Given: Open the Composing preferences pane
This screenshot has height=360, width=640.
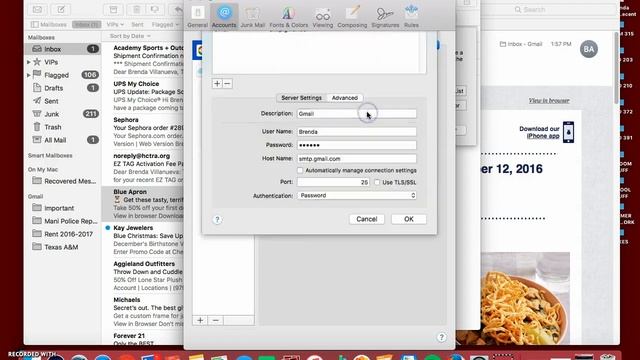Looking at the screenshot, I should 352,17.
